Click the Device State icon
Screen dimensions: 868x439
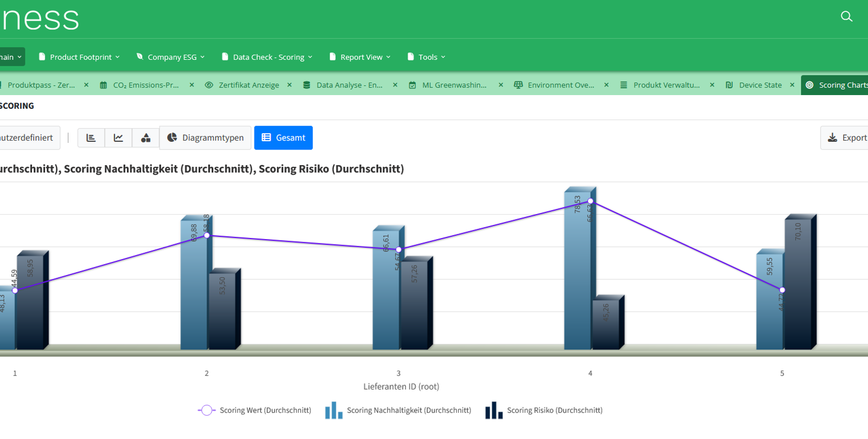[x=730, y=85]
